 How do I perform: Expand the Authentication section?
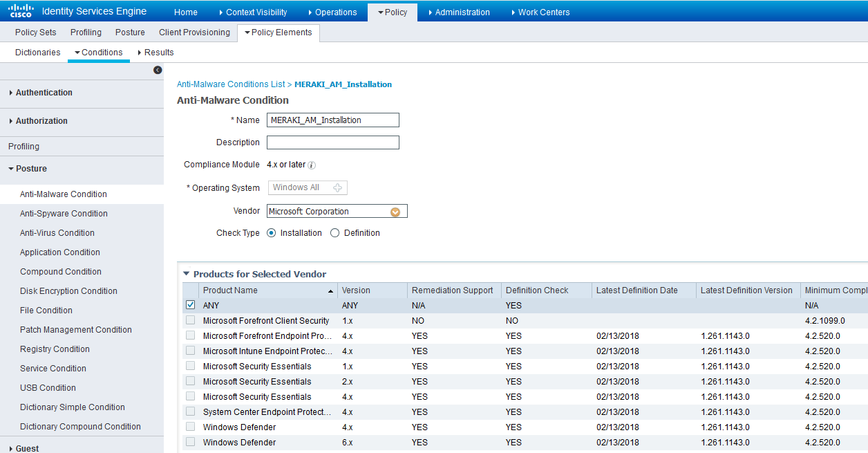[x=44, y=93]
